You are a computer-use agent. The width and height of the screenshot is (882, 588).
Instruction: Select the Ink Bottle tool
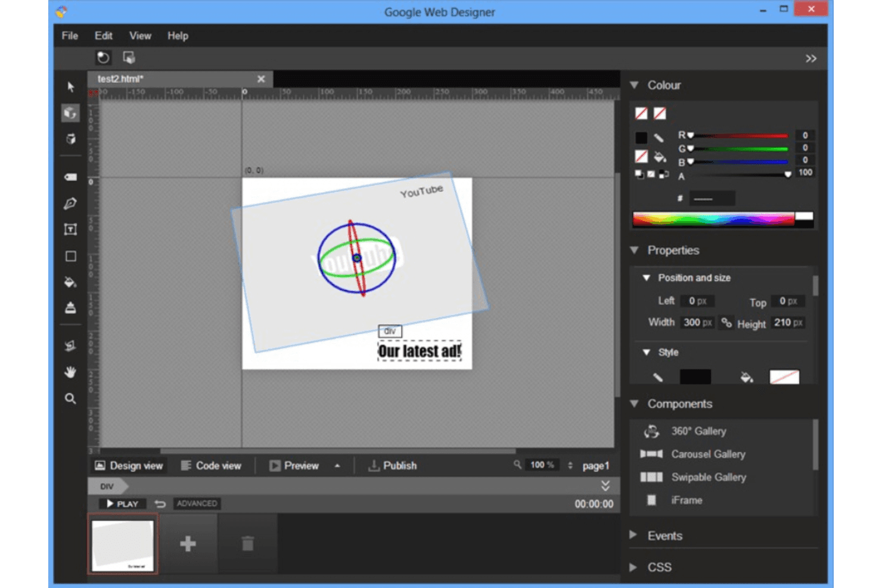point(70,307)
